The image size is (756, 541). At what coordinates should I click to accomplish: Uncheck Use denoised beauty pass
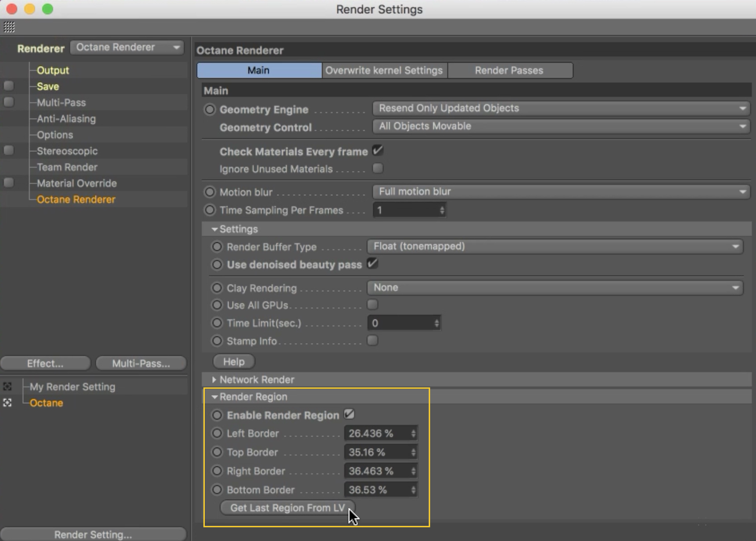click(373, 263)
